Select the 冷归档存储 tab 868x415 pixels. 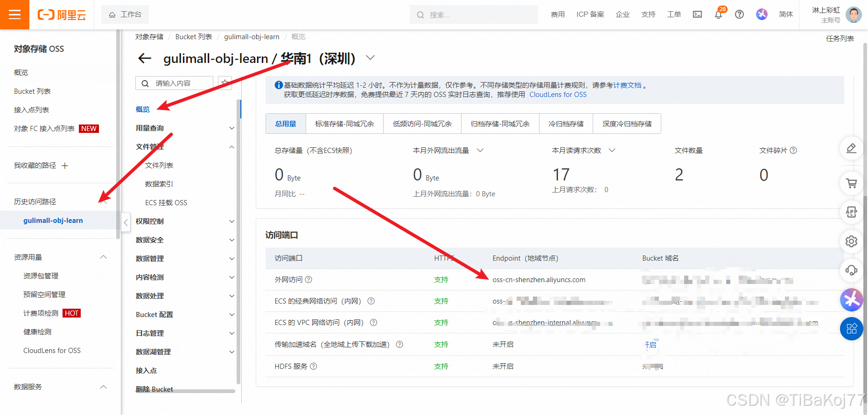point(566,124)
